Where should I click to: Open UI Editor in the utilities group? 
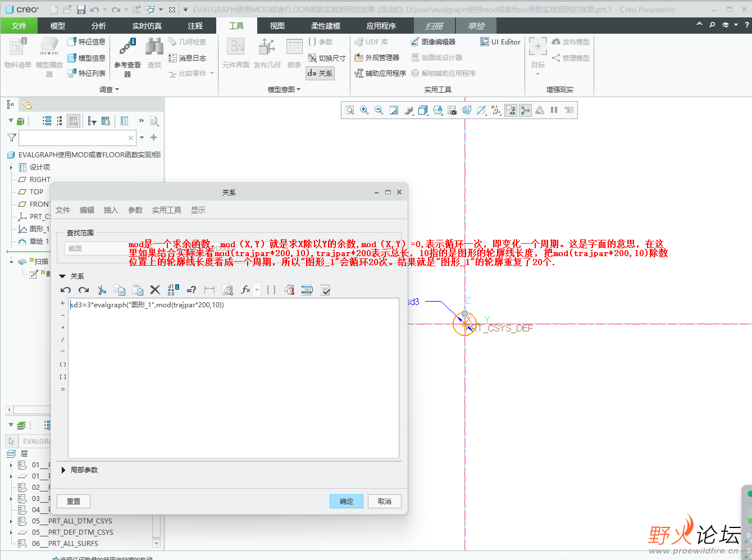500,42
